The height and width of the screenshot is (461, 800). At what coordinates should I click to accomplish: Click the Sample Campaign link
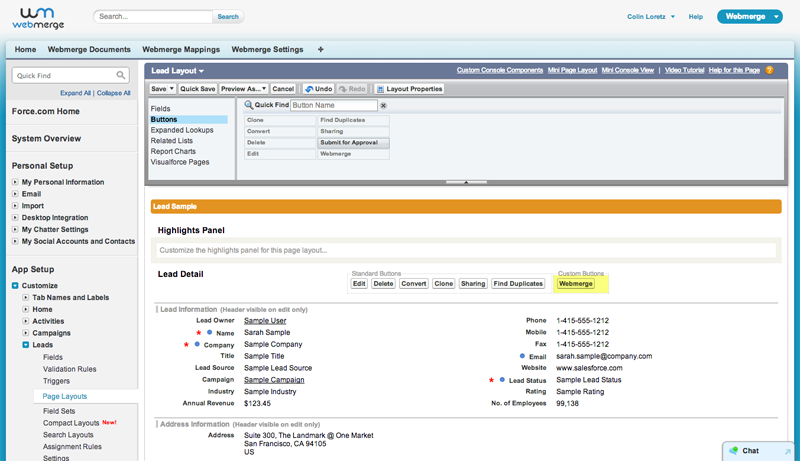click(274, 380)
